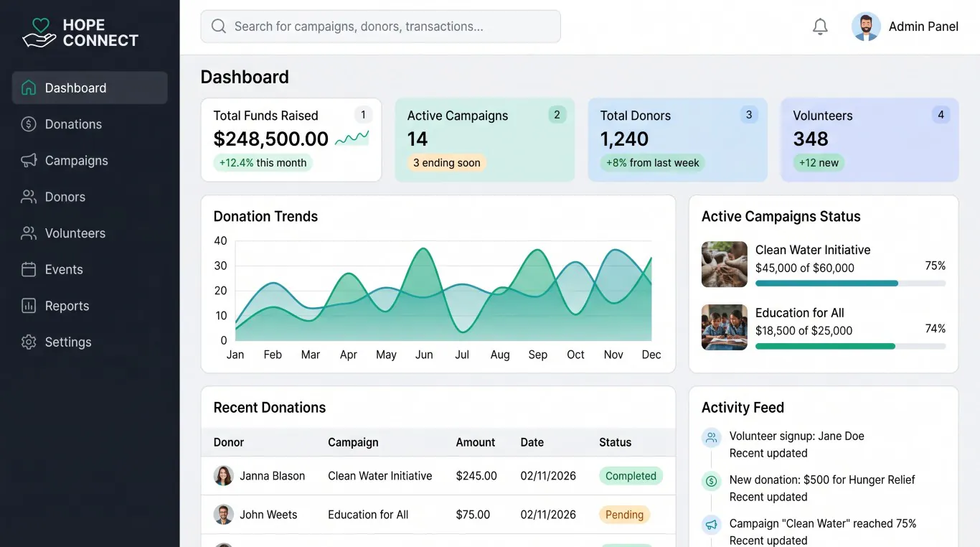This screenshot has height=547, width=980.
Task: Click the Volunteers people icon in sidebar
Action: point(29,233)
